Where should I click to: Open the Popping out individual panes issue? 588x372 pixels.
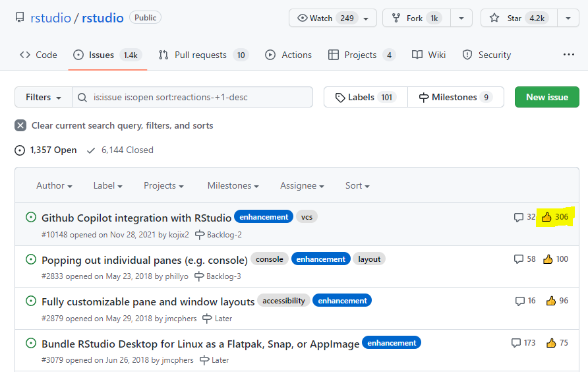[145, 260]
